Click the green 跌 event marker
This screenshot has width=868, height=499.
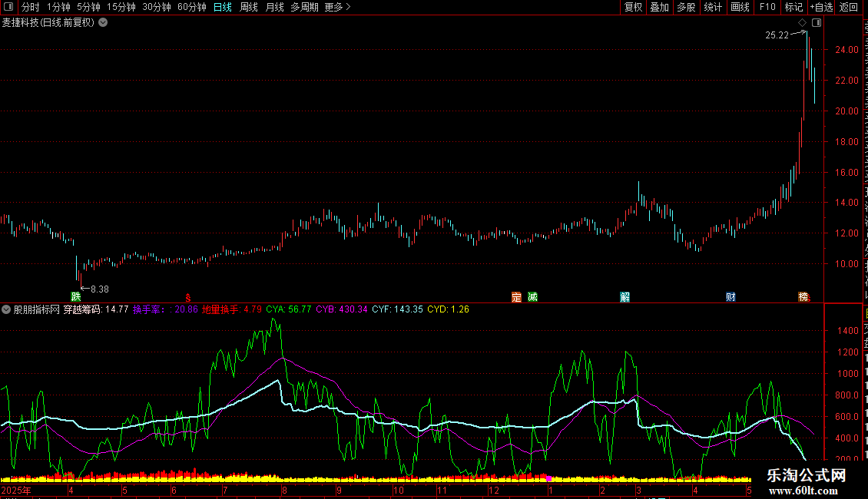76,297
